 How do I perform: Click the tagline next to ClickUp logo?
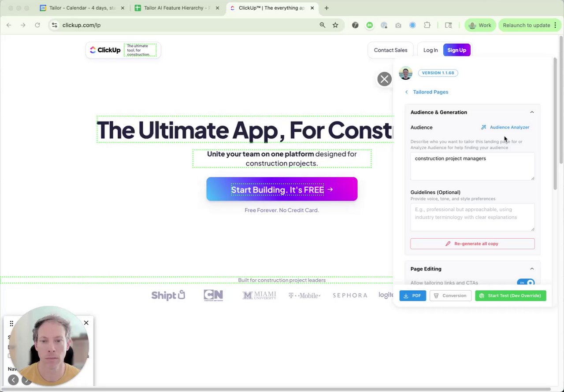coord(140,50)
